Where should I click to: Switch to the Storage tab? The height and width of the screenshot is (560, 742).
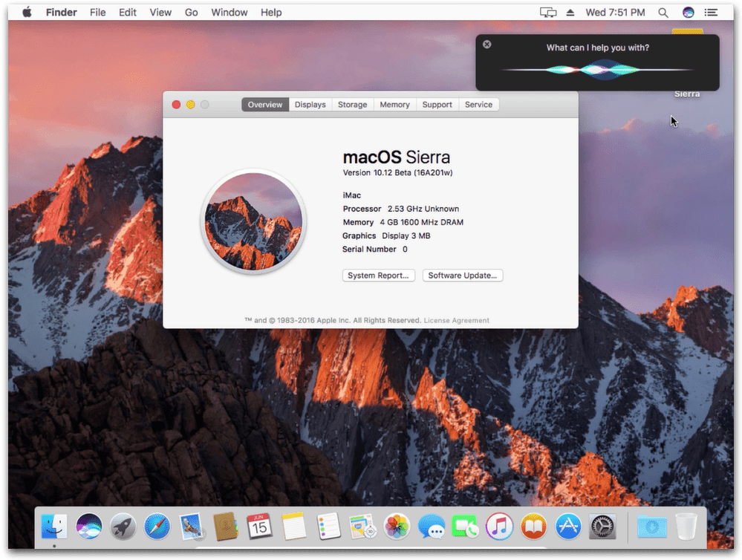353,105
